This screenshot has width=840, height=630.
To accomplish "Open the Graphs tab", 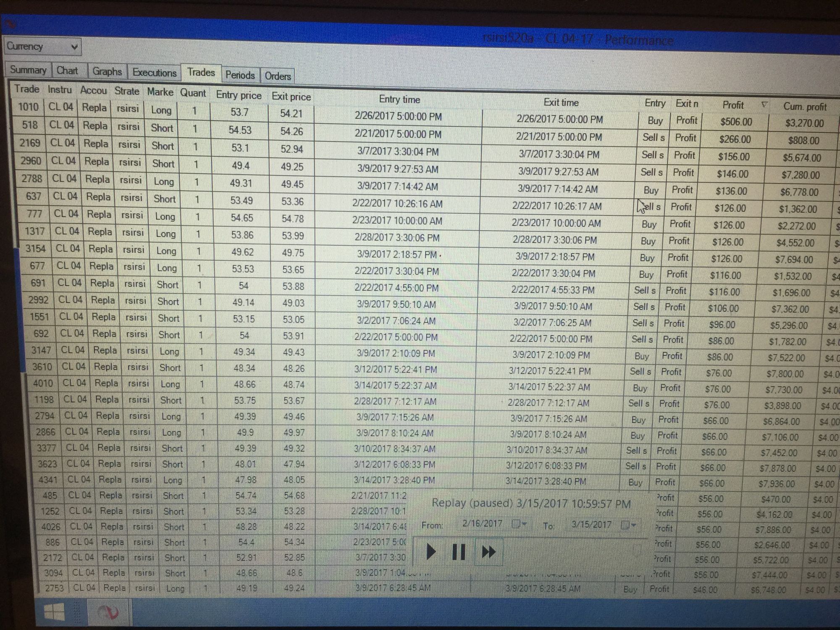I will [107, 71].
